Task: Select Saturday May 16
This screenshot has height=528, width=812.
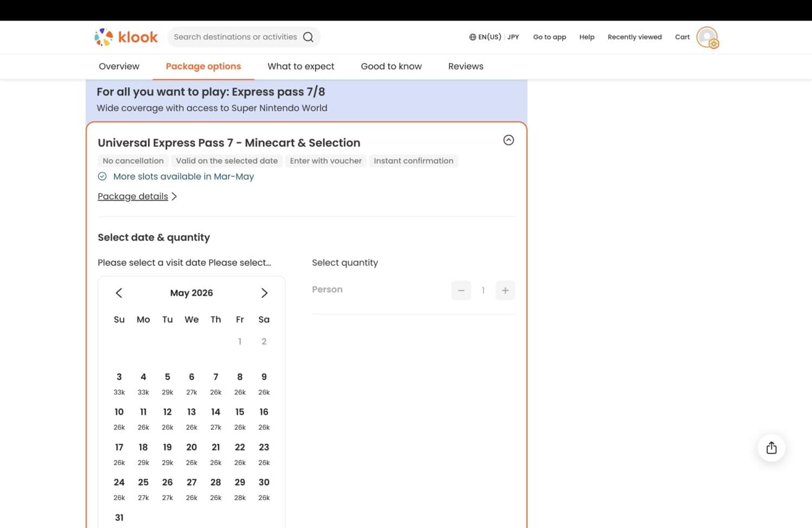Action: pyautogui.click(x=264, y=419)
